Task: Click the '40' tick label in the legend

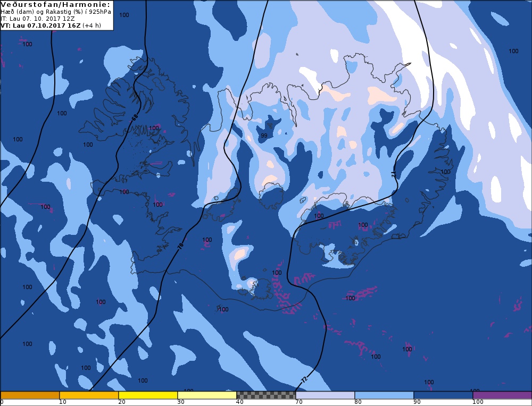Action: (240, 402)
